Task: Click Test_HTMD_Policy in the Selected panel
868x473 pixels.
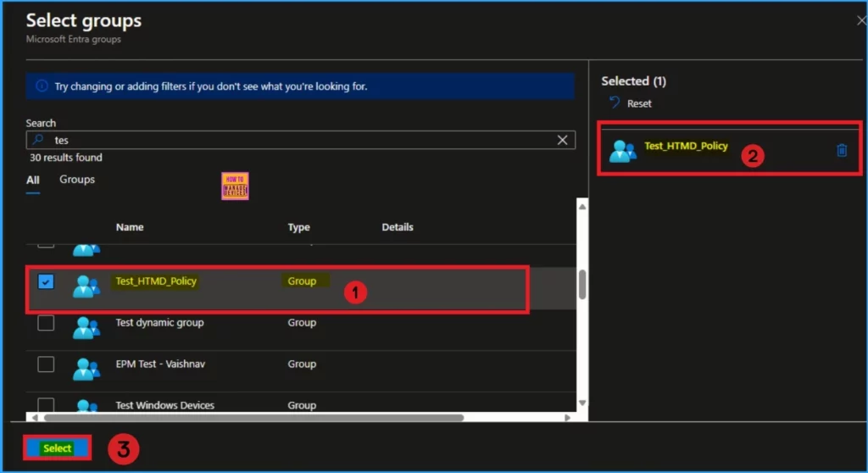Action: pos(686,146)
